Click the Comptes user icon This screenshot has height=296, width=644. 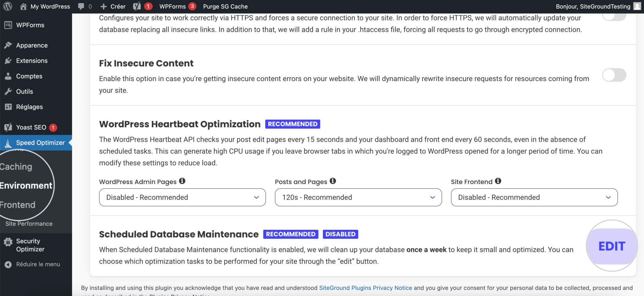coord(8,76)
